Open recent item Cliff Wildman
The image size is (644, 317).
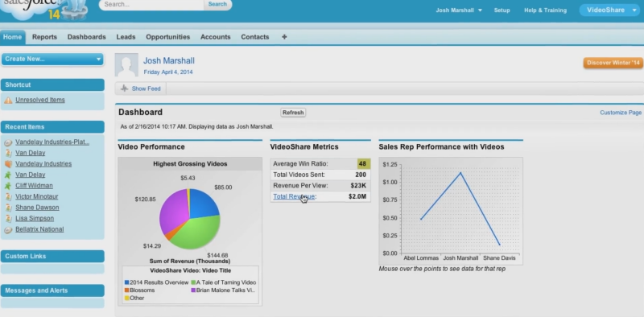34,186
